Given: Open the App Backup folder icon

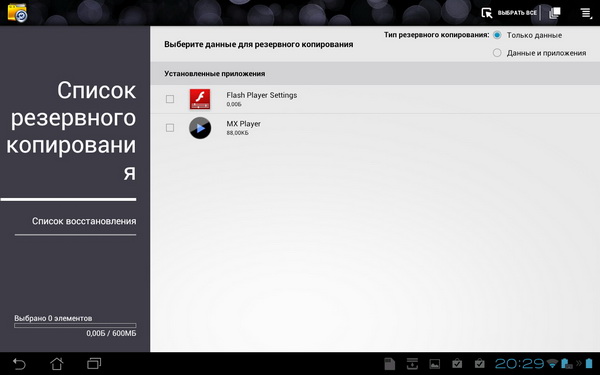Looking at the screenshot, I should [x=17, y=13].
